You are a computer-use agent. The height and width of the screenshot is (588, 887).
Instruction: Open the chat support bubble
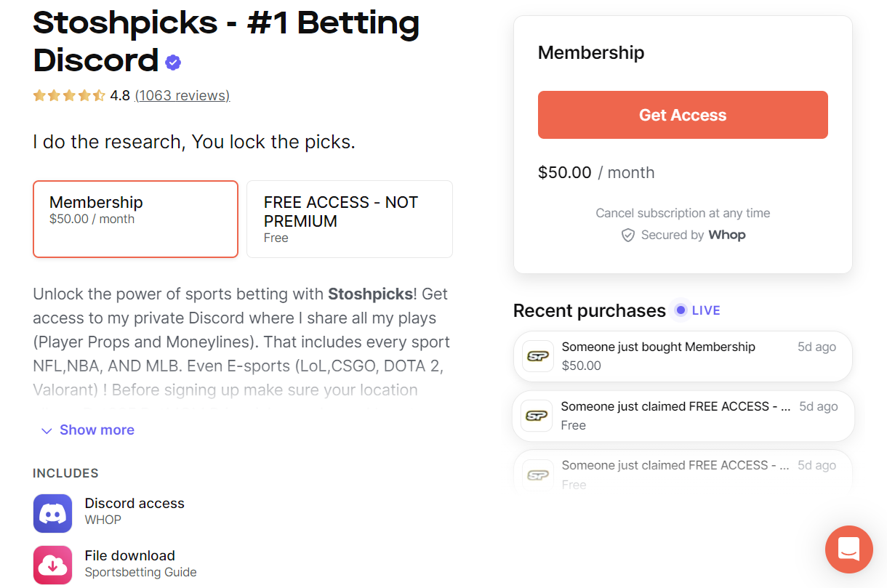[x=848, y=549]
